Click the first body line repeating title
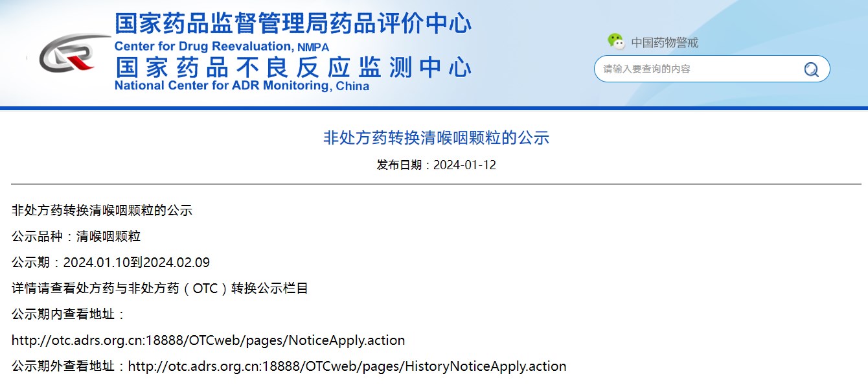 (x=102, y=210)
